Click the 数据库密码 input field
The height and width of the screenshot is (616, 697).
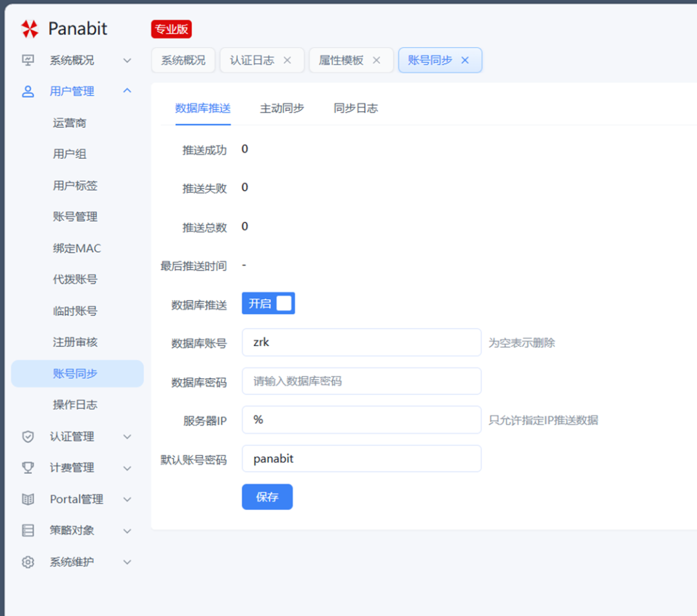point(361,381)
